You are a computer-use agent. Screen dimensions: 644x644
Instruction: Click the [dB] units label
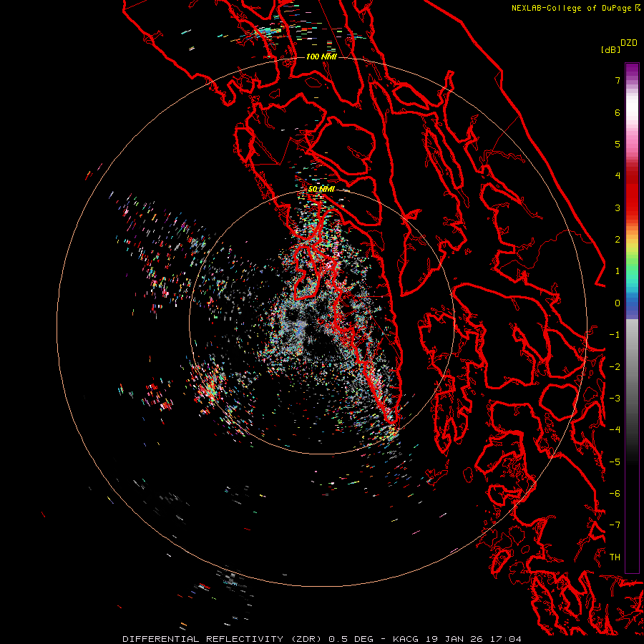coord(611,49)
